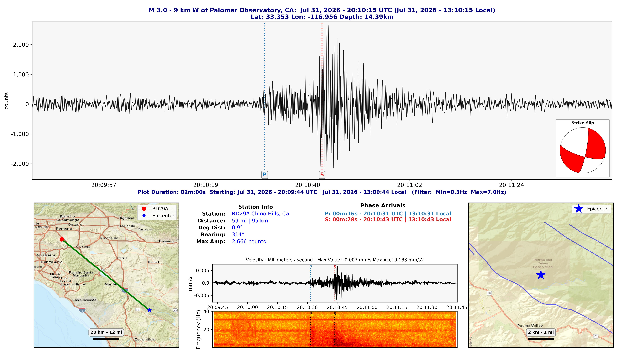Click the '20:10:19' tick on the main seismogram
Screen dimensions: 644x362
206,185
